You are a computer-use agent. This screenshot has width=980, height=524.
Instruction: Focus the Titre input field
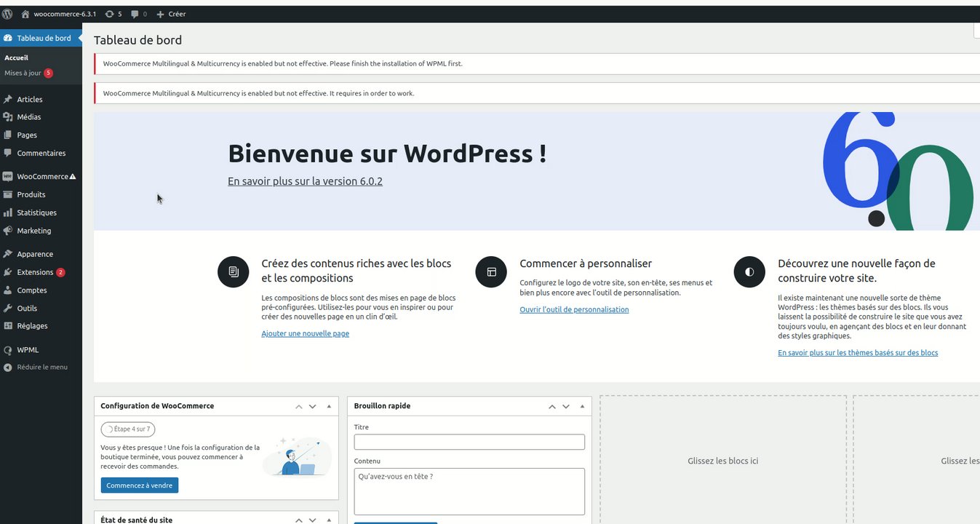click(469, 442)
